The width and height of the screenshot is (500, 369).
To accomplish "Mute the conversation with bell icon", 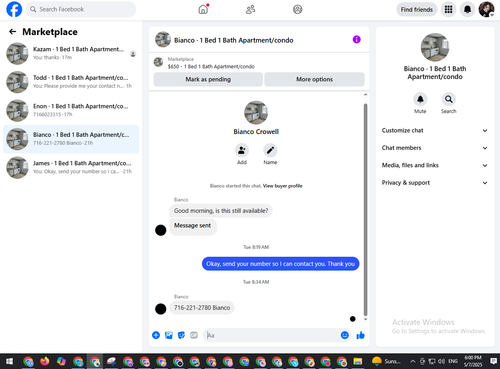I will 420,99.
